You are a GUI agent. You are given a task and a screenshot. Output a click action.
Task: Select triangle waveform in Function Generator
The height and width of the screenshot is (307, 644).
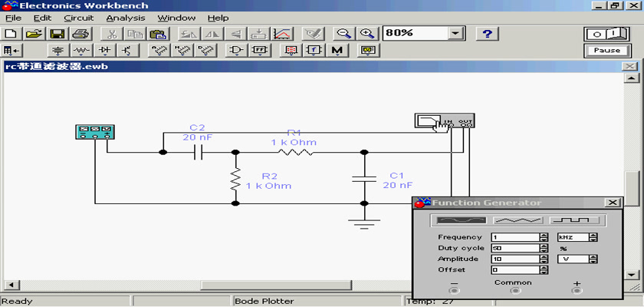518,220
